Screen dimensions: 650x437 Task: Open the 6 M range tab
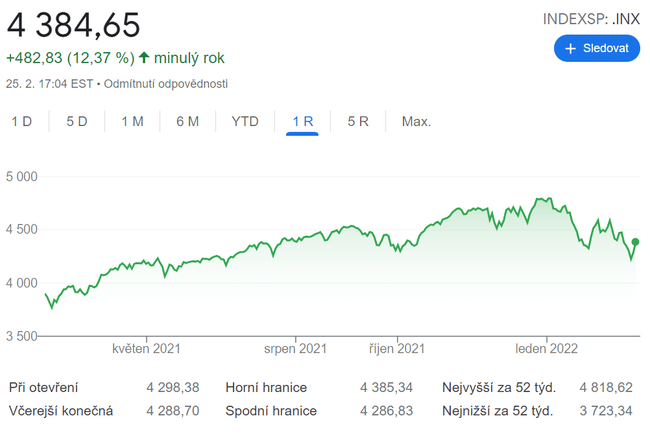[x=187, y=122]
